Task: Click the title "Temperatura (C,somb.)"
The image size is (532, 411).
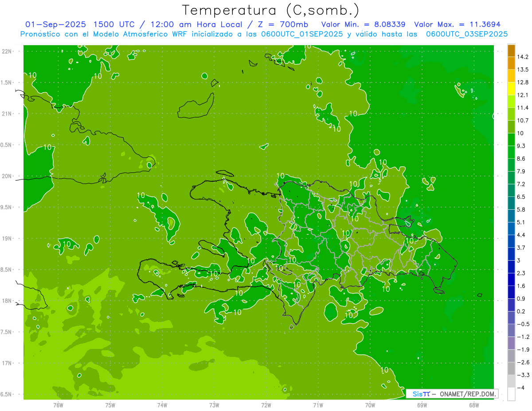Action: click(271, 10)
